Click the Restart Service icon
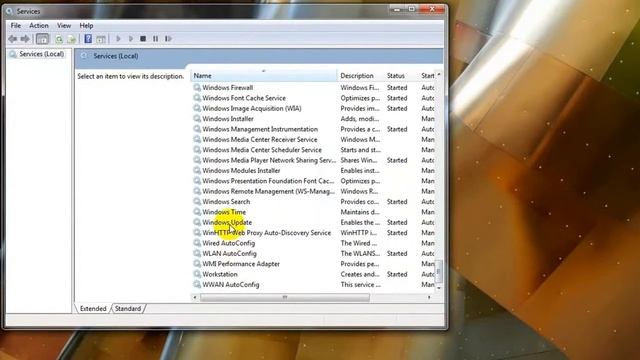Screen dimensions: 640x360 [168, 39]
